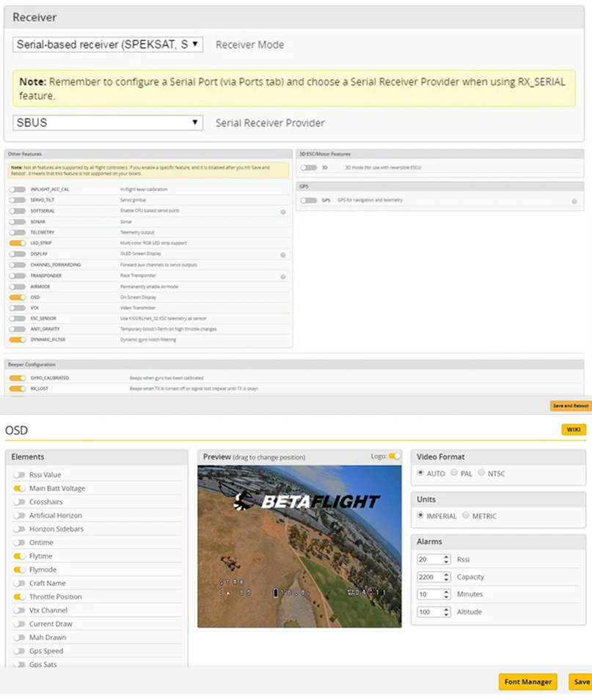Screen dimensions: 592x700
Task: Adjust the Altitude alarm stepper
Action: click(446, 612)
